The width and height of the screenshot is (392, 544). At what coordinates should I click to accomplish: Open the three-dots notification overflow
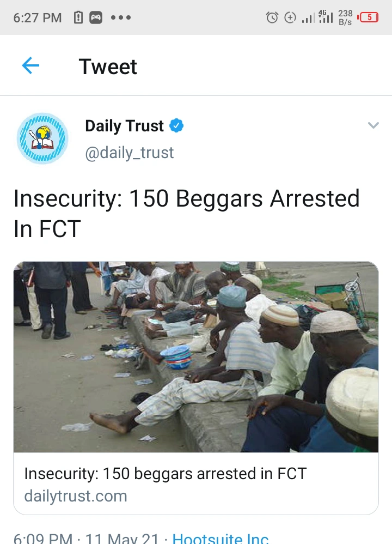pyautogui.click(x=121, y=17)
